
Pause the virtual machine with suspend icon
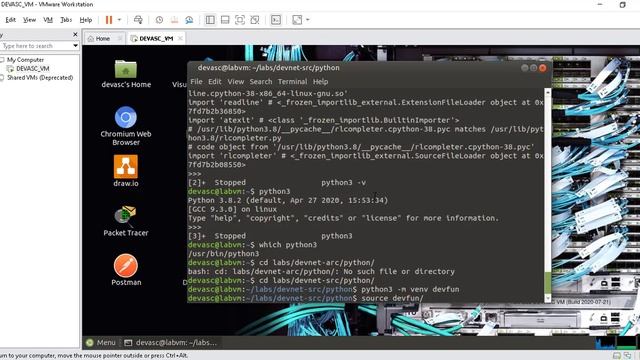click(x=109, y=20)
